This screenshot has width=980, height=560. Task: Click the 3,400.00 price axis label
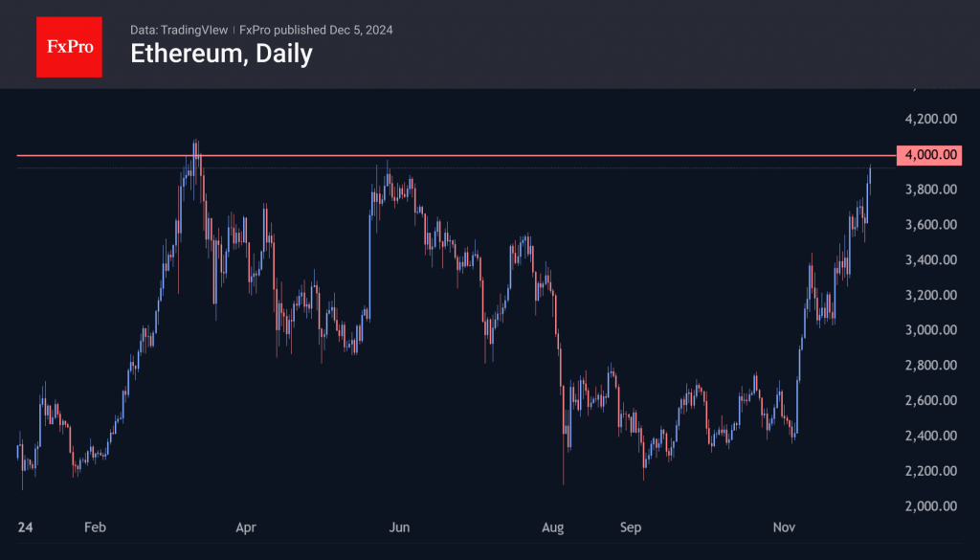(x=930, y=260)
